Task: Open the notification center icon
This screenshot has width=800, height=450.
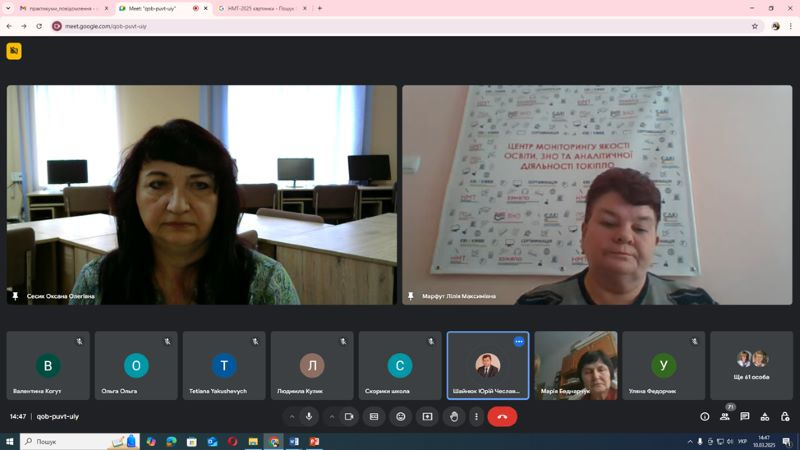Action: coord(787,441)
